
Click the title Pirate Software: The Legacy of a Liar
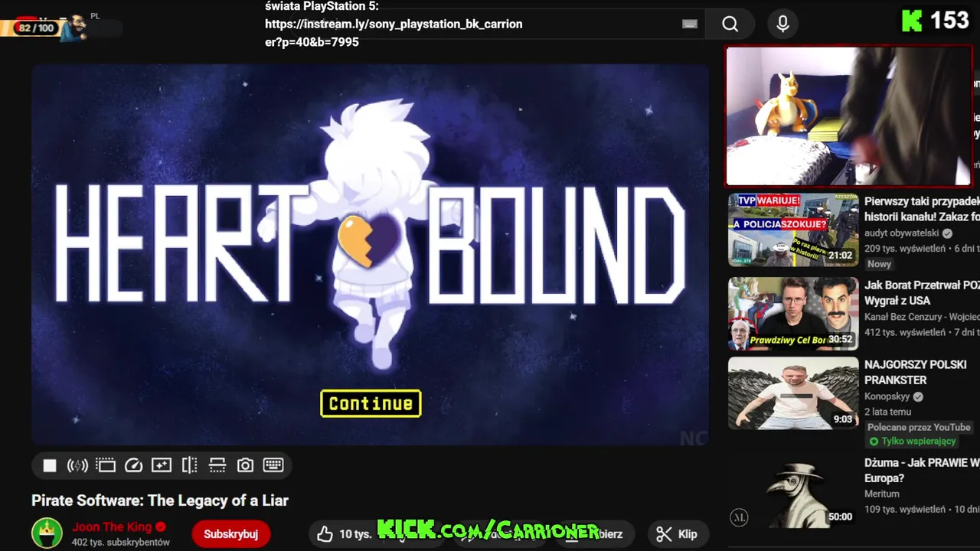pos(160,500)
